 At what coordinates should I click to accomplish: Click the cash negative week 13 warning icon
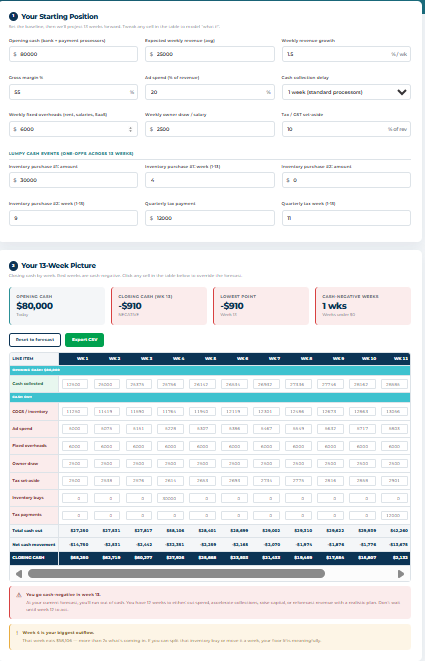19,595
